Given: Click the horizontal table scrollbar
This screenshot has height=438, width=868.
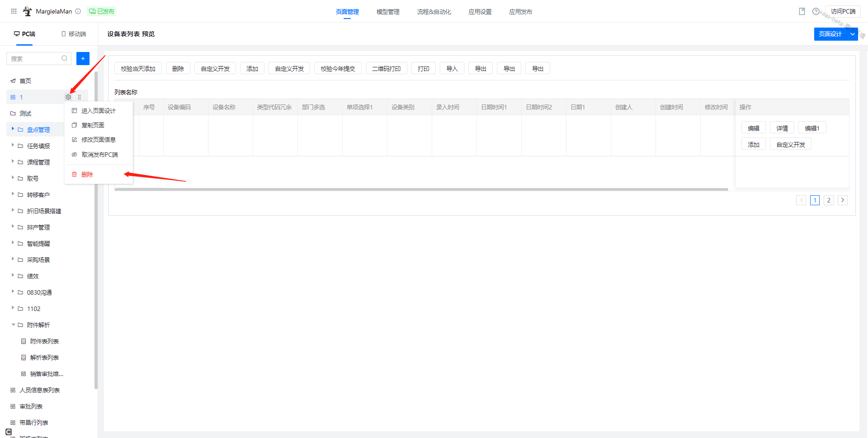Looking at the screenshot, I should click(x=421, y=189).
